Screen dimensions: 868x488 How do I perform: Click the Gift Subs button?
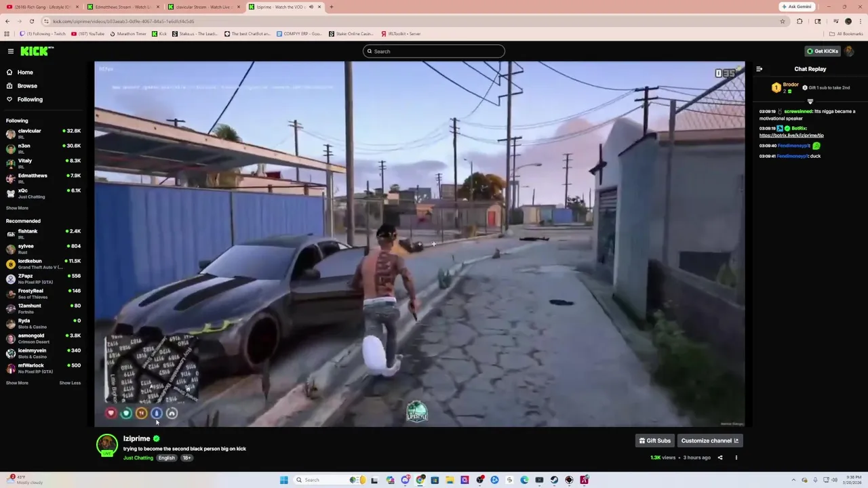click(x=655, y=441)
